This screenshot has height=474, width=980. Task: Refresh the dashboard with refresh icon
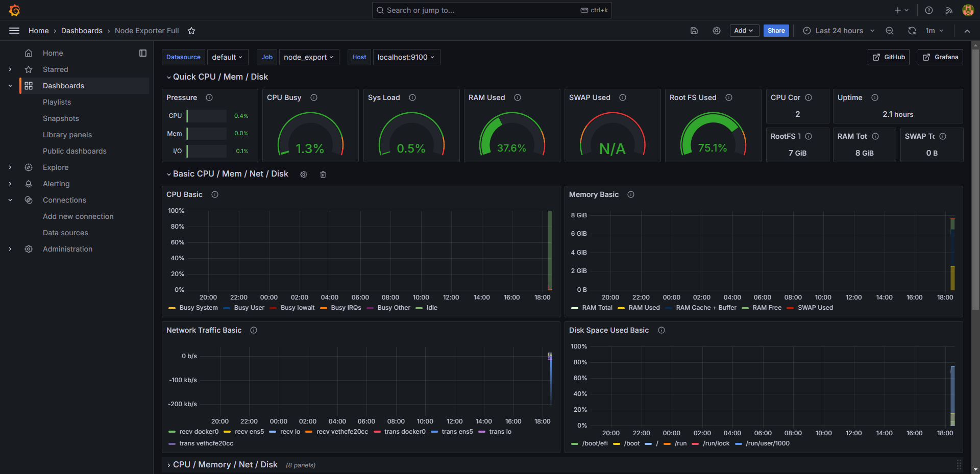912,31
